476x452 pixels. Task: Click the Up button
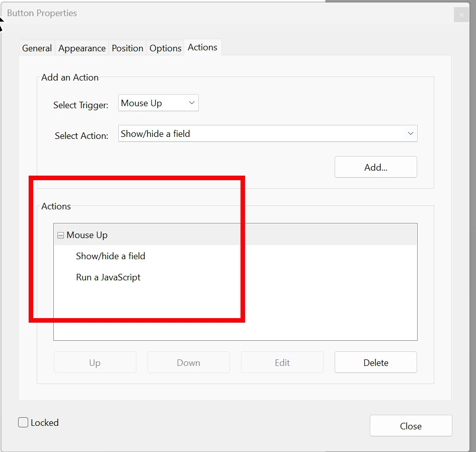click(x=95, y=362)
